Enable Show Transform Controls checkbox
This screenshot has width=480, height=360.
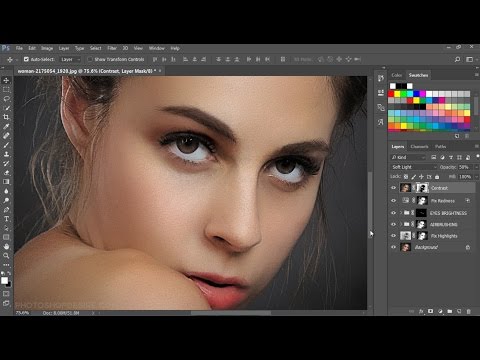[x=90, y=59]
